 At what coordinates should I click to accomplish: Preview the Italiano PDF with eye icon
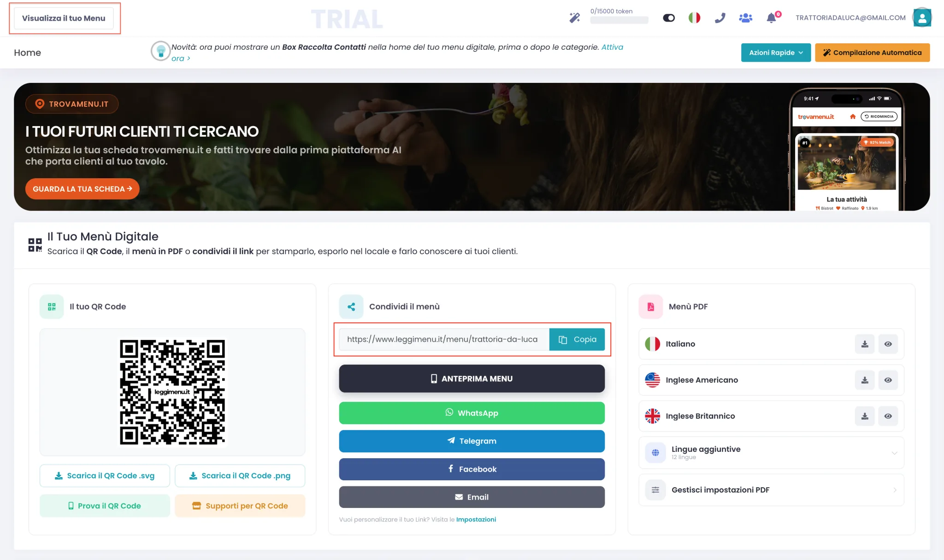click(x=888, y=344)
